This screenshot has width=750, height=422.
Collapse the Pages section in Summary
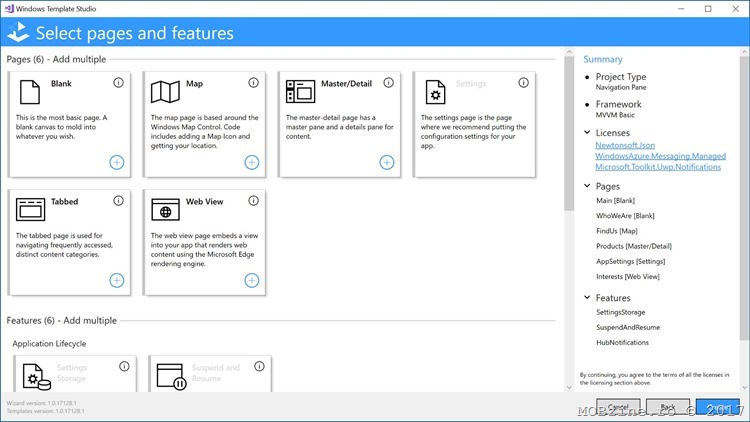point(587,186)
